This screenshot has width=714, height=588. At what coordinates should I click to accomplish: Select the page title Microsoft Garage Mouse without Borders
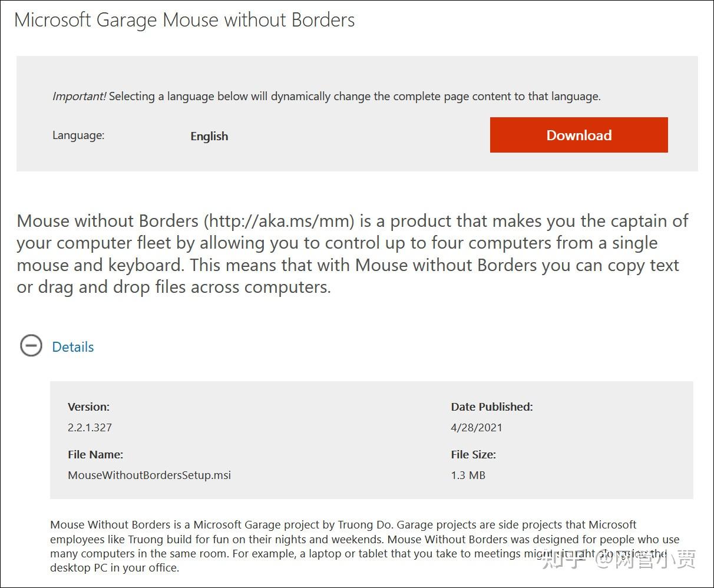tap(185, 19)
